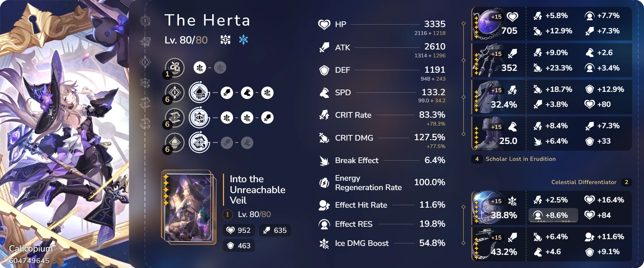Viewport: 644px width, 268px height.
Task: Click the light cone superimposition I badge
Action: (227, 214)
